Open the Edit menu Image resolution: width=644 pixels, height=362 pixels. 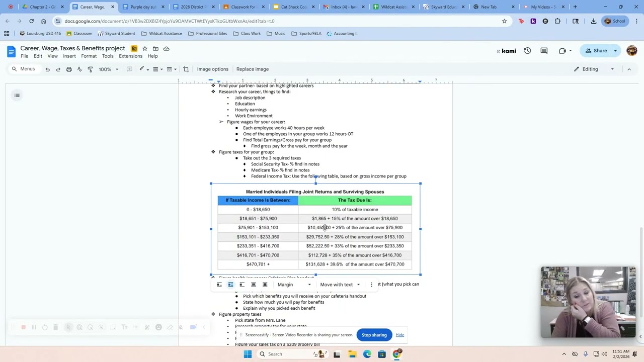click(x=38, y=56)
